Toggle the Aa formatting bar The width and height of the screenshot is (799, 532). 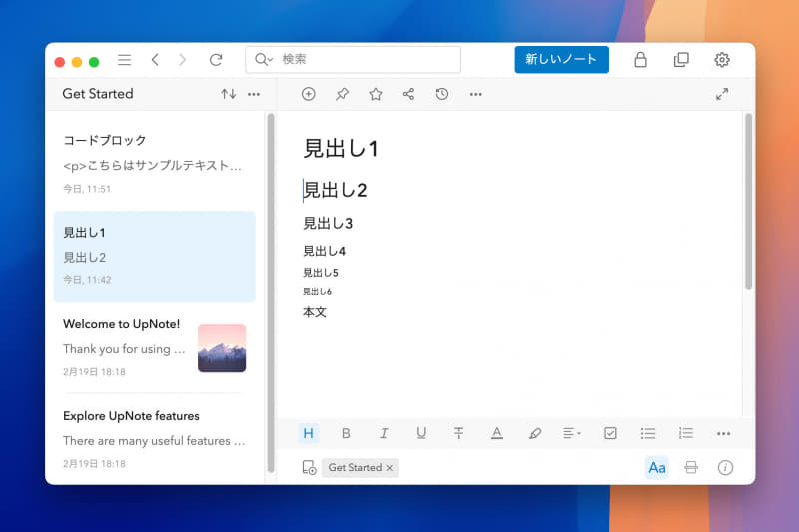(657, 467)
